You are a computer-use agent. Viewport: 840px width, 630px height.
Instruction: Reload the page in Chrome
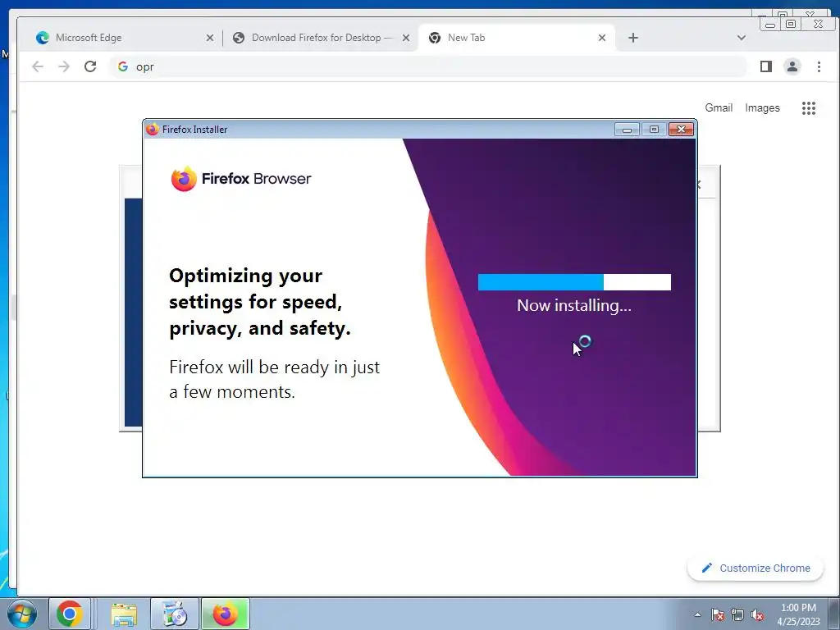click(90, 66)
